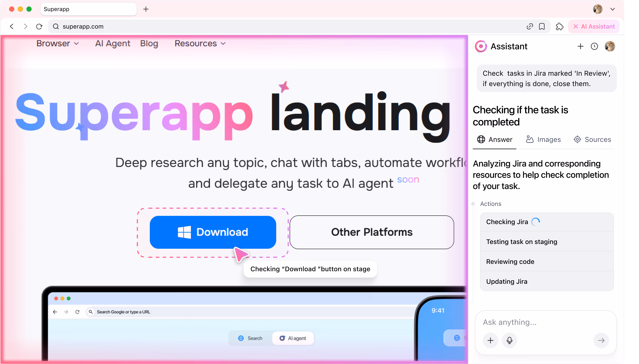
Task: Open the Browser menu dropdown
Action: tap(58, 43)
